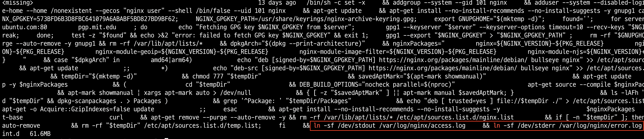The height and width of the screenshot is (139, 644).
Task: Select the cd "$tempDir" command
Action: 208,85
